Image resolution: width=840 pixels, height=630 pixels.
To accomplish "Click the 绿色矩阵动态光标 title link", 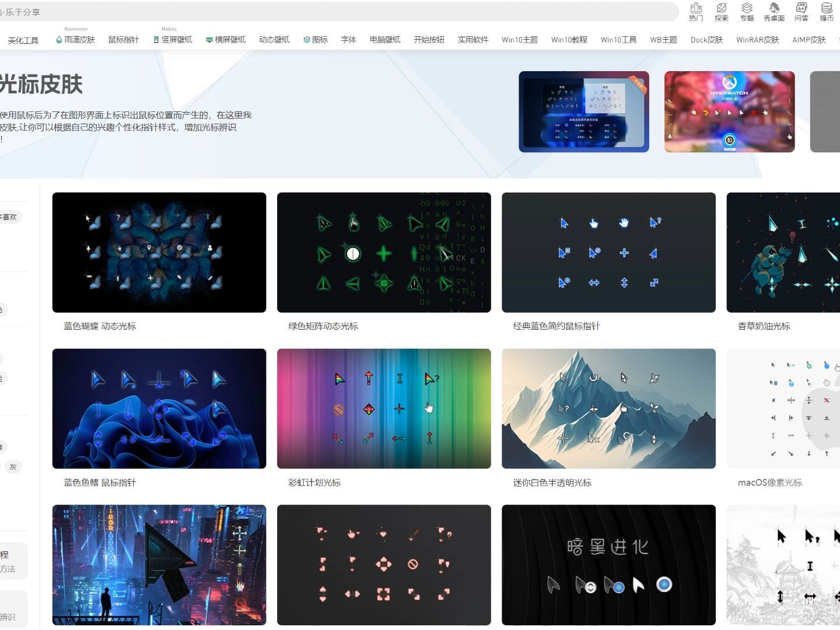I will (323, 326).
